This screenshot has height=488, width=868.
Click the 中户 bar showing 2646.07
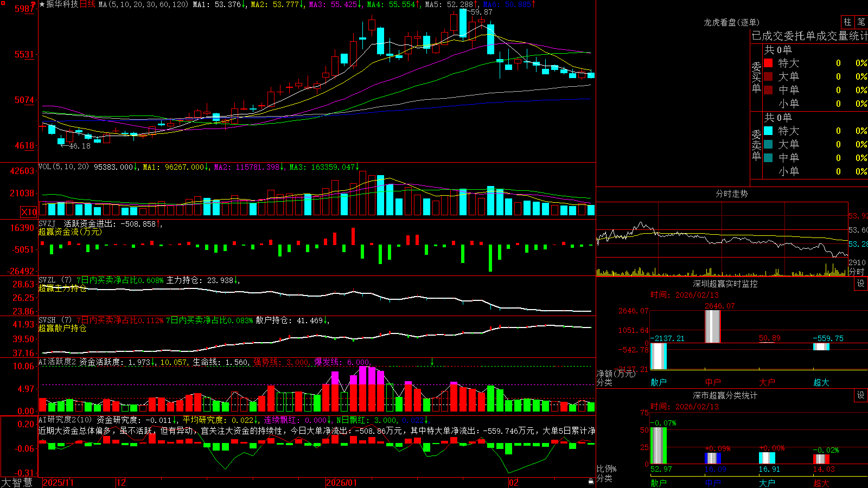click(712, 326)
